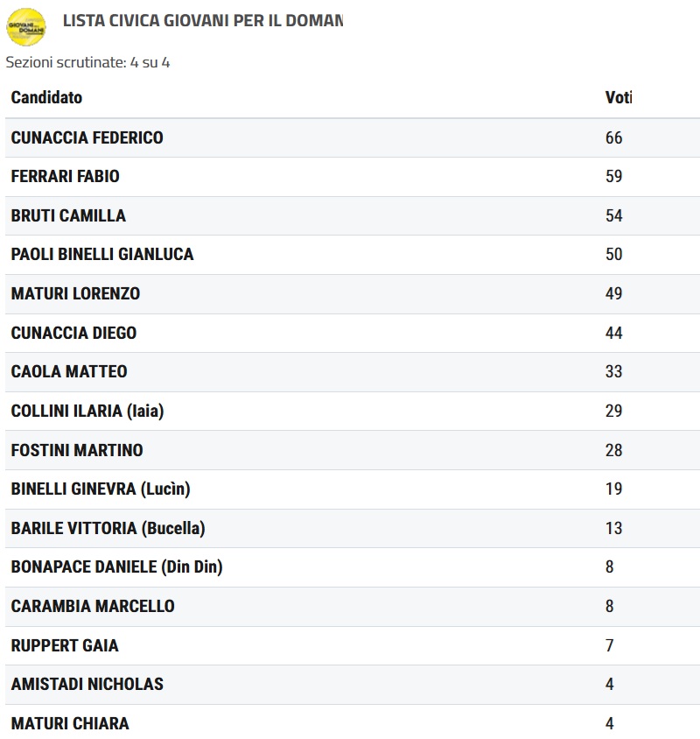Select Amistadi Nicholas in the table
This screenshot has height=739, width=700.
(x=87, y=684)
